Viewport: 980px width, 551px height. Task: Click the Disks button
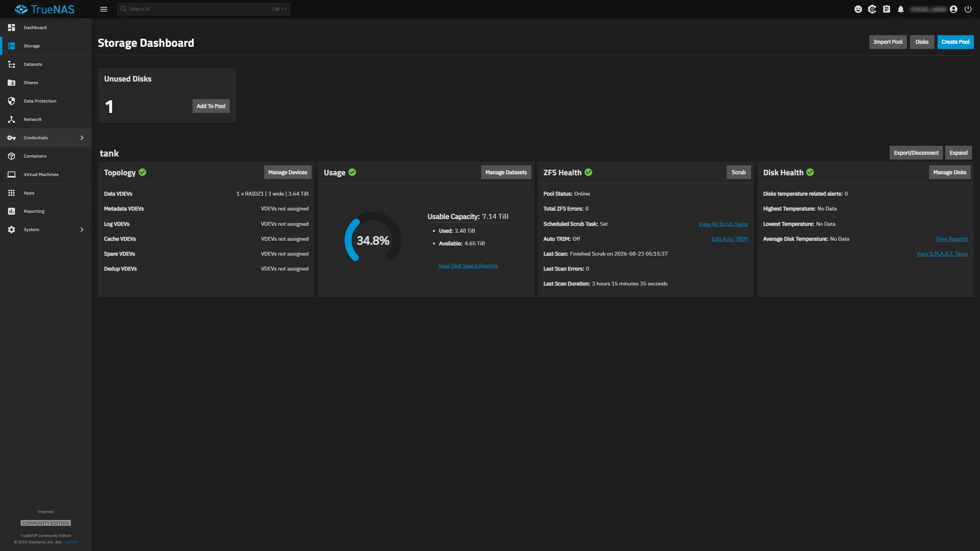point(922,42)
